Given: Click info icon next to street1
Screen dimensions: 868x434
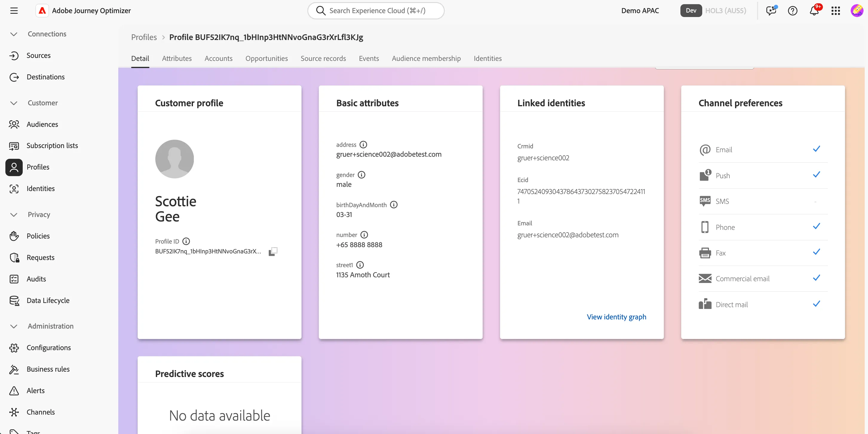Looking at the screenshot, I should [360, 265].
